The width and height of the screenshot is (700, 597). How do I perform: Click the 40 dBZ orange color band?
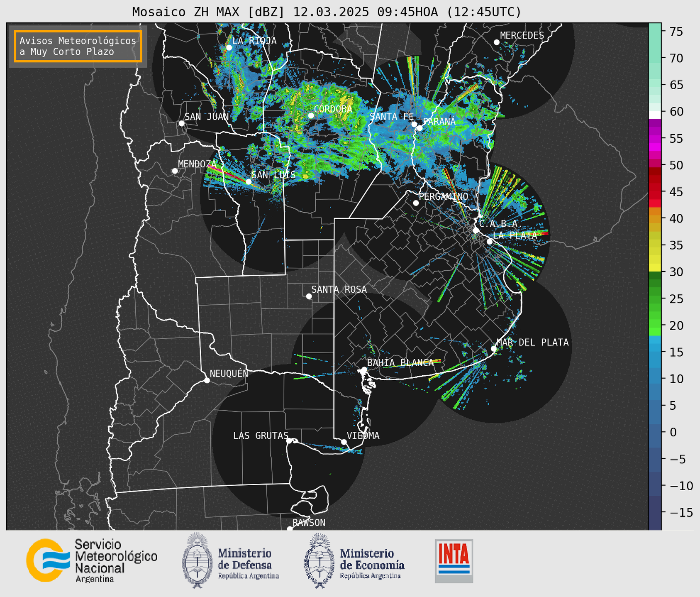pyautogui.click(x=655, y=218)
